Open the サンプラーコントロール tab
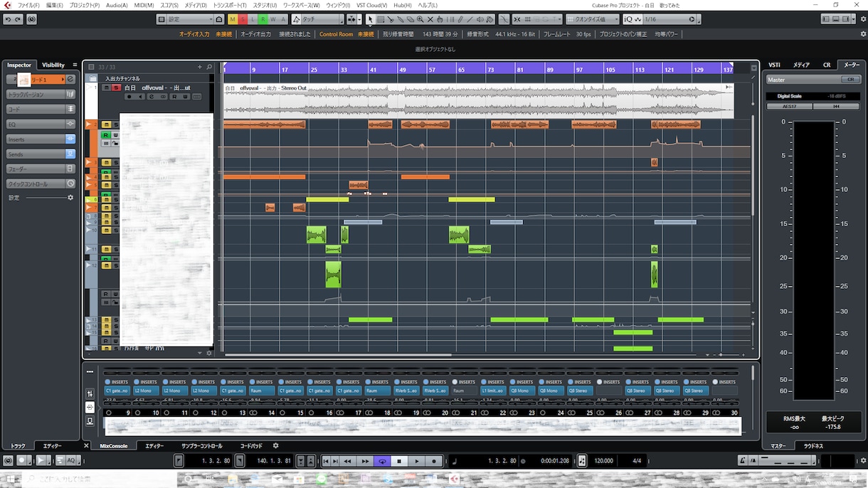 [202, 446]
